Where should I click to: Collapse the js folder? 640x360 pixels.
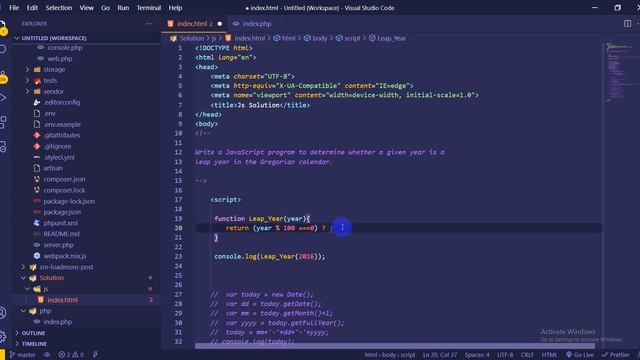click(46, 289)
